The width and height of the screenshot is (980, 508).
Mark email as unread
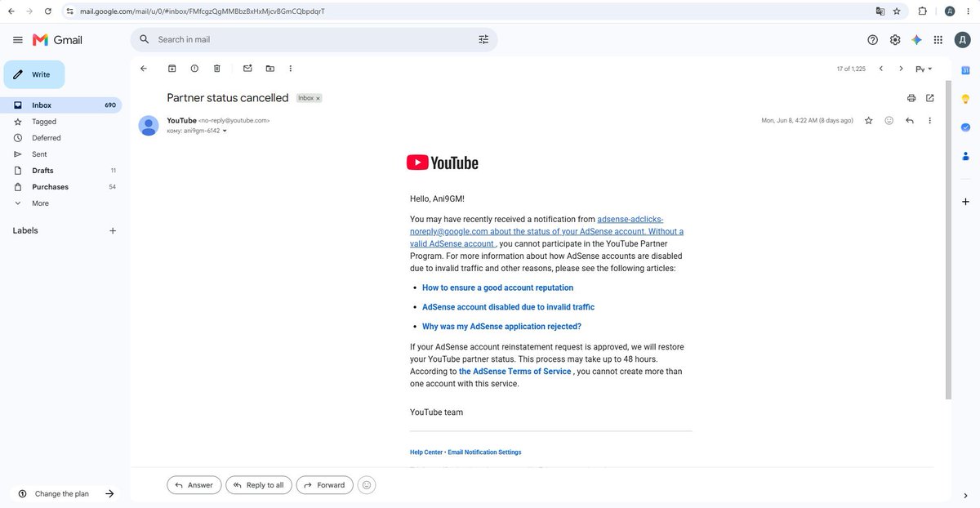[247, 69]
